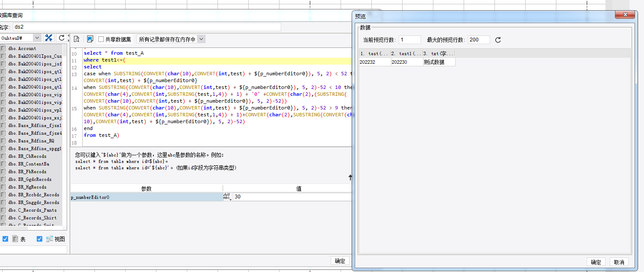This screenshot has height=272, width=644.
Task: Click the table icon beside dbo.Base_Rdfine_RQ
Action: pos(3,141)
